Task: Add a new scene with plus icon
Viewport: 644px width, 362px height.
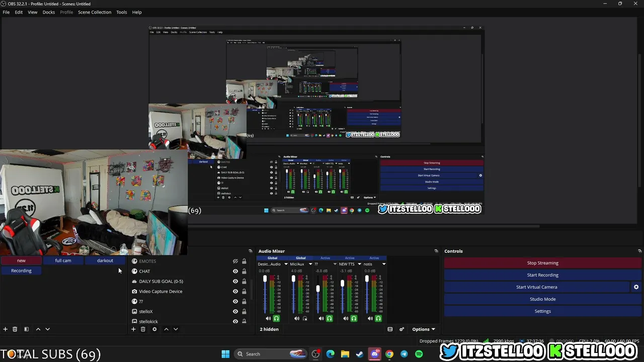Action: (x=6, y=329)
